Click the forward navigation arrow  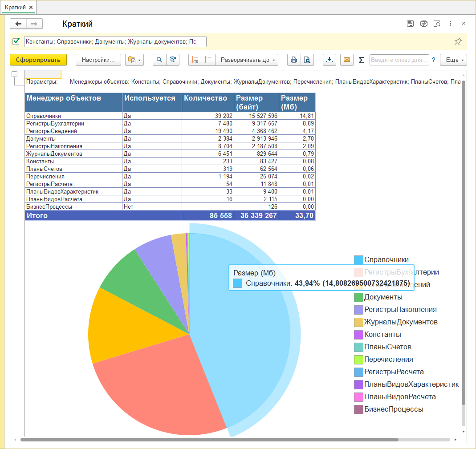click(x=34, y=24)
